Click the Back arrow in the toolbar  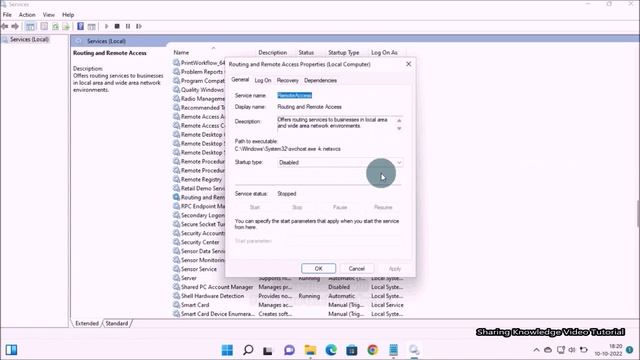[4, 26]
